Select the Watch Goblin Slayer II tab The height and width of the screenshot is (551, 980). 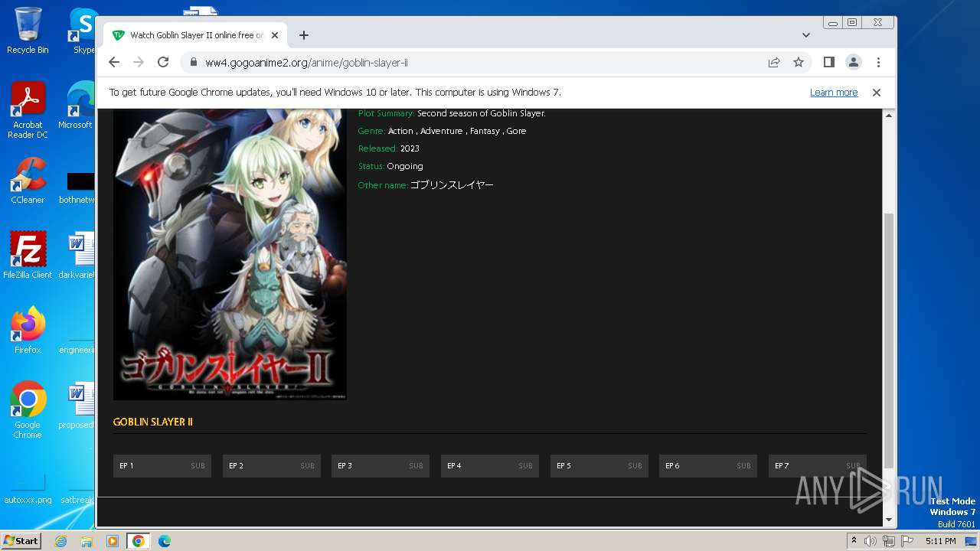click(x=195, y=35)
